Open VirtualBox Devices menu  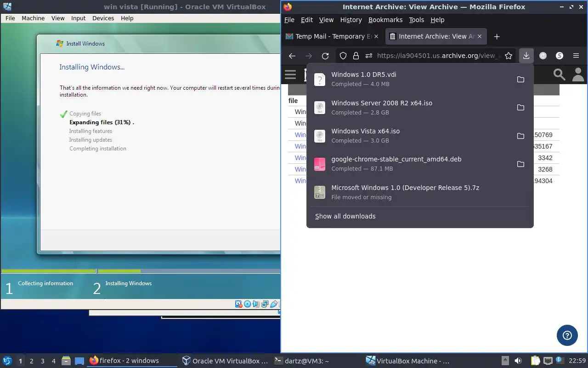[x=103, y=18]
